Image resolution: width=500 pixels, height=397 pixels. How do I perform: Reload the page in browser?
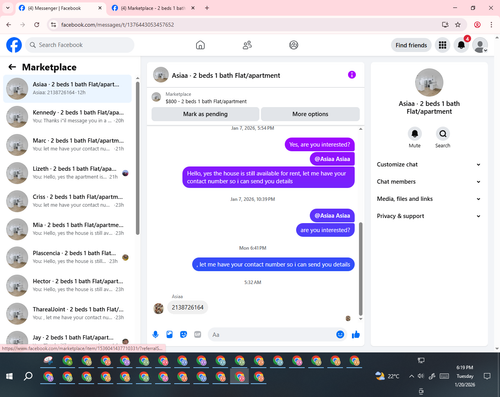click(37, 25)
